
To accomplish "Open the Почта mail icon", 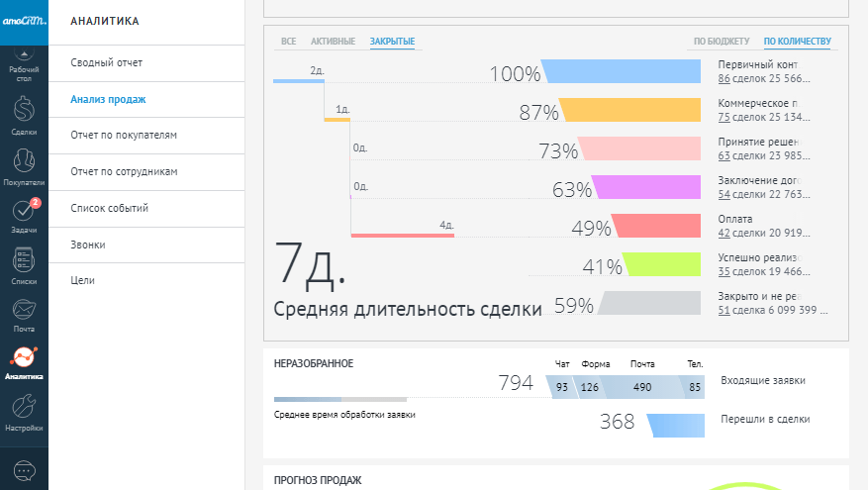I will point(24,315).
